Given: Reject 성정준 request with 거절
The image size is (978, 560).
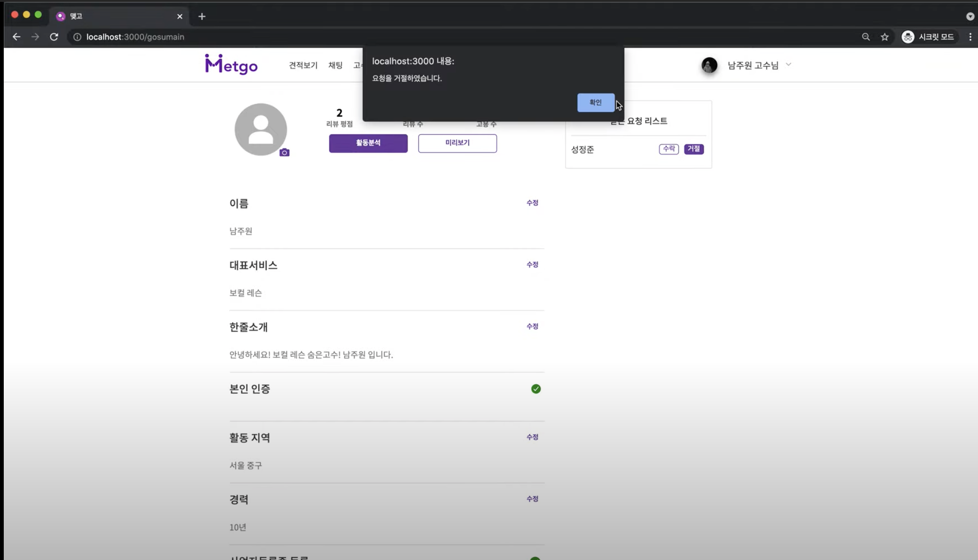Looking at the screenshot, I should coord(694,149).
